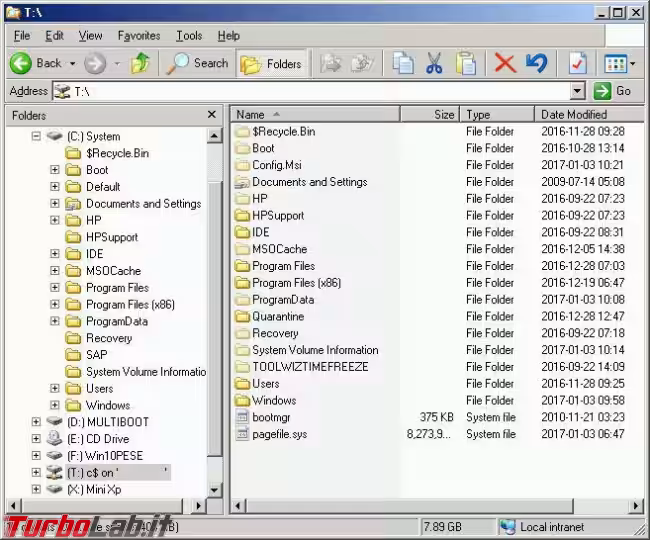Click the Paste clipboard icon
Screen dimensions: 650x540
tap(466, 63)
